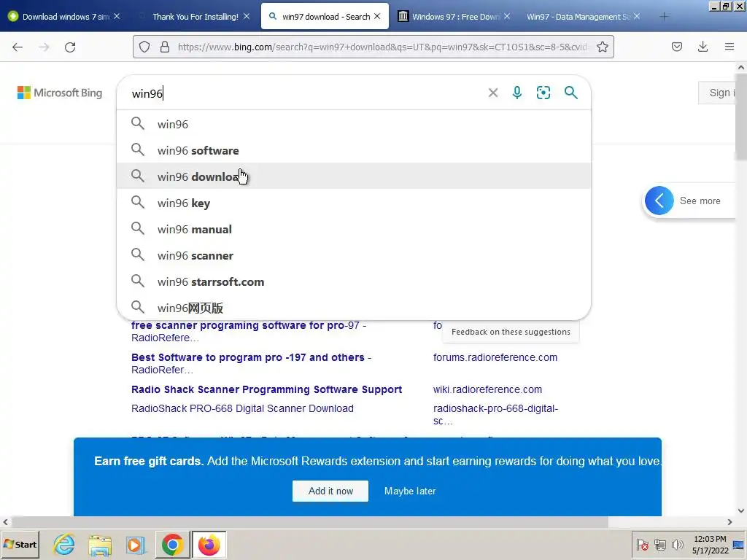Open the Save to Pocket icon

pos(676,47)
